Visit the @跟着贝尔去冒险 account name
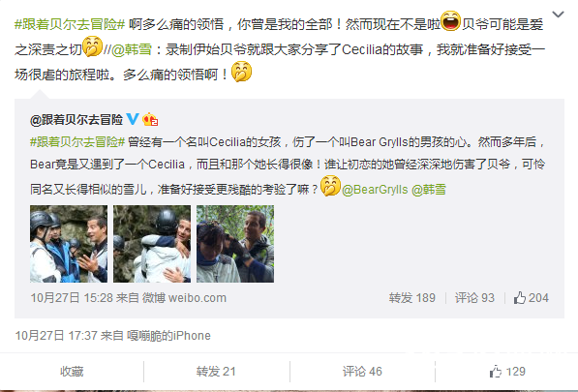578x392 pixels. pos(76,119)
